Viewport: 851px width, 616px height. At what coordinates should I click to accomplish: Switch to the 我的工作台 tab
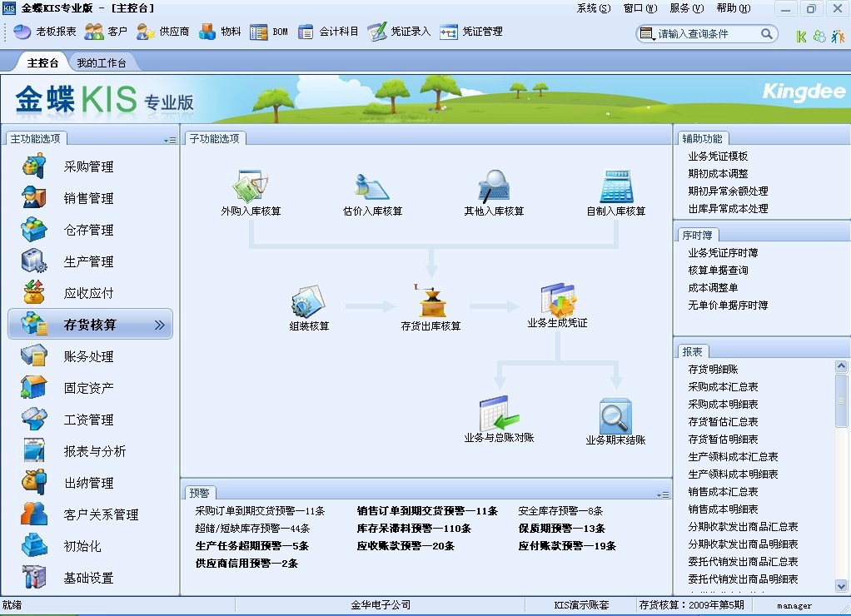point(102,62)
